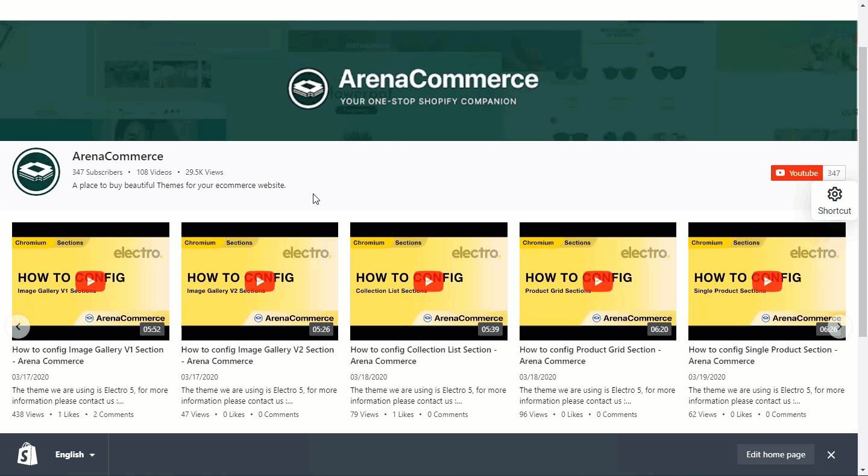Click the 03/19/2020 date text
Viewport: 868px width, 476px height.
tap(706, 377)
